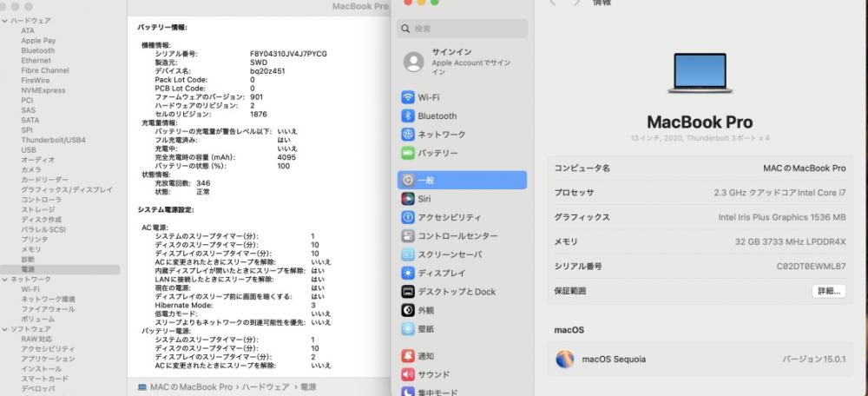Screen dimensions: 868x396
Task: Go back using the navigation arrow
Action: (x=552, y=3)
